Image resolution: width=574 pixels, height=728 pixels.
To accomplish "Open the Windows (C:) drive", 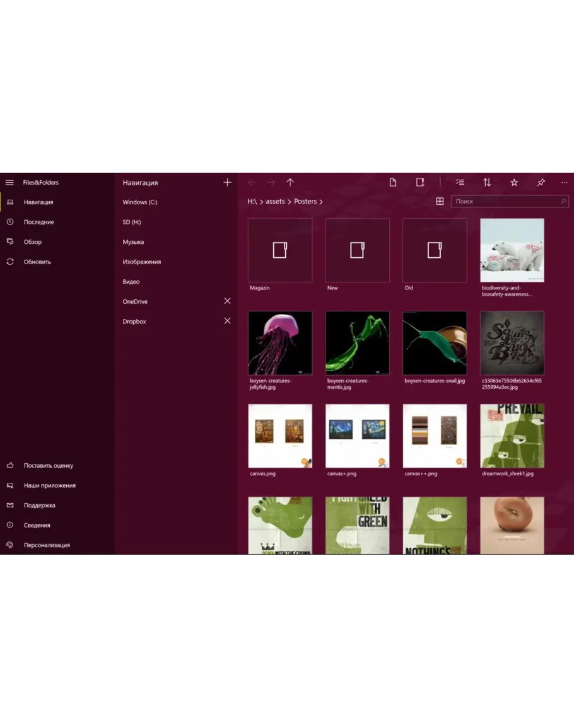I will click(139, 202).
